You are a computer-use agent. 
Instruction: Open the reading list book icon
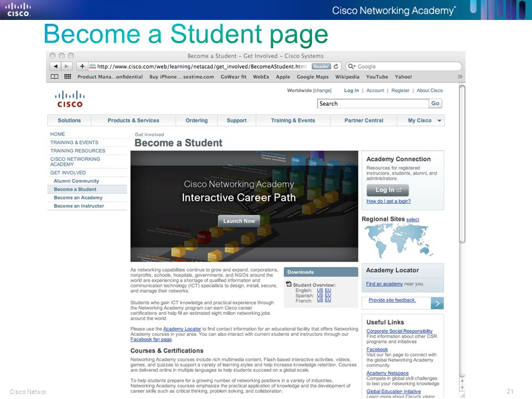[x=54, y=76]
